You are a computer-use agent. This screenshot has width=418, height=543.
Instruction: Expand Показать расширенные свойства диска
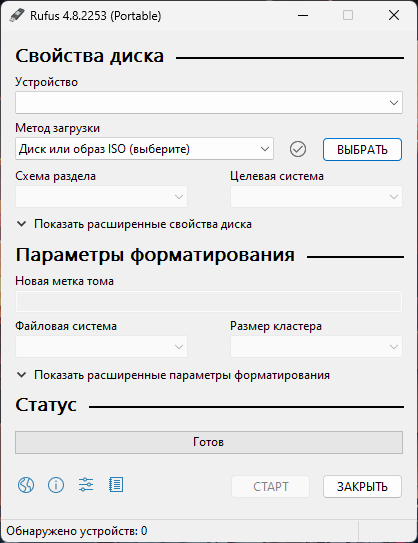[x=134, y=224]
